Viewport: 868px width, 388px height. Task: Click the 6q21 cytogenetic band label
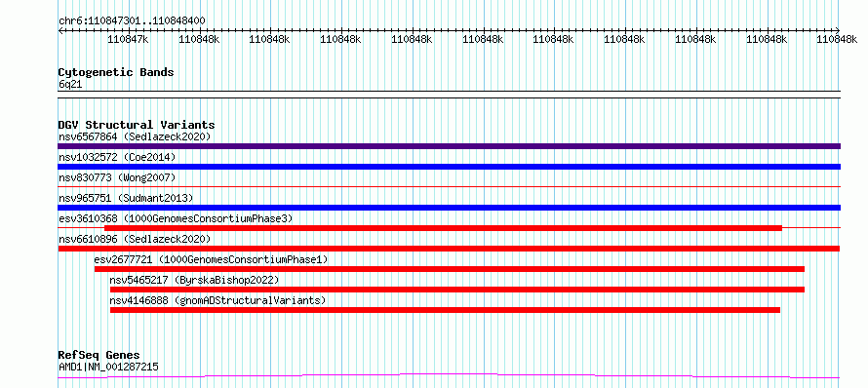pos(70,84)
